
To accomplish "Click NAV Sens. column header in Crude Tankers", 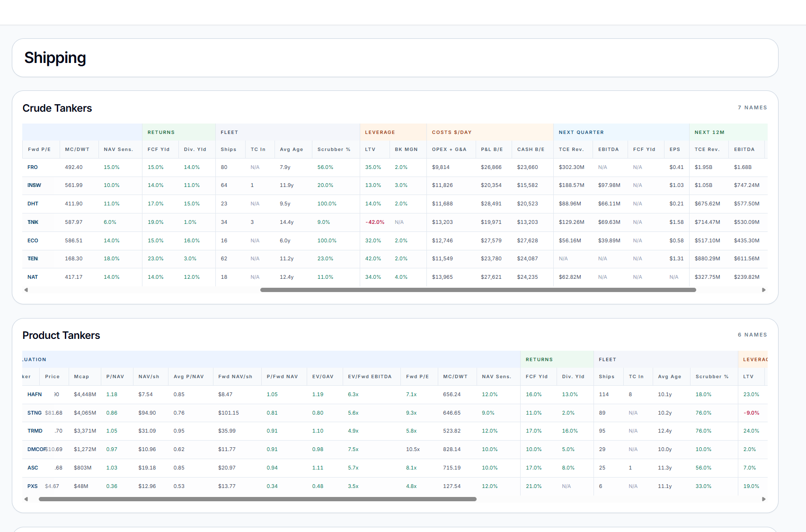I will [118, 149].
